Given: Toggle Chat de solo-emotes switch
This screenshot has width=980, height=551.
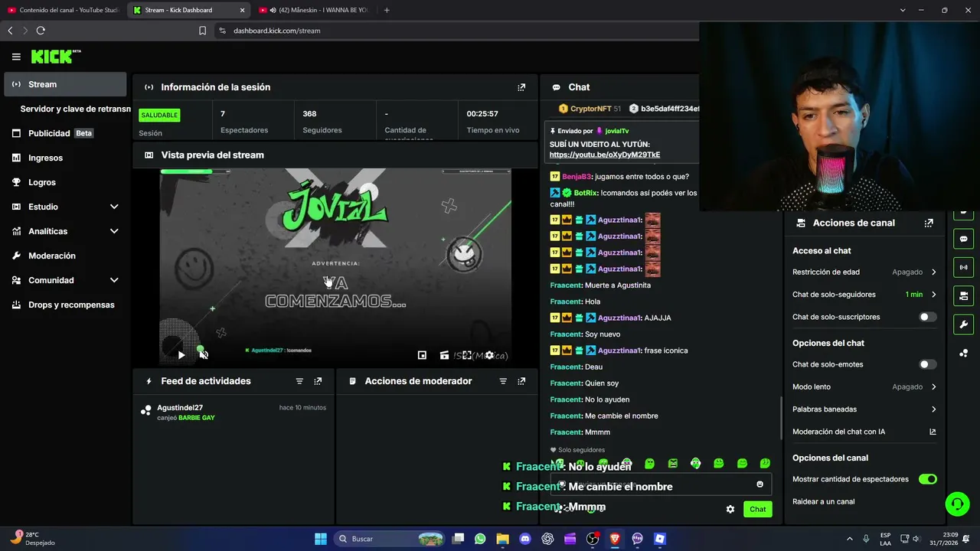Looking at the screenshot, I should tap(928, 364).
